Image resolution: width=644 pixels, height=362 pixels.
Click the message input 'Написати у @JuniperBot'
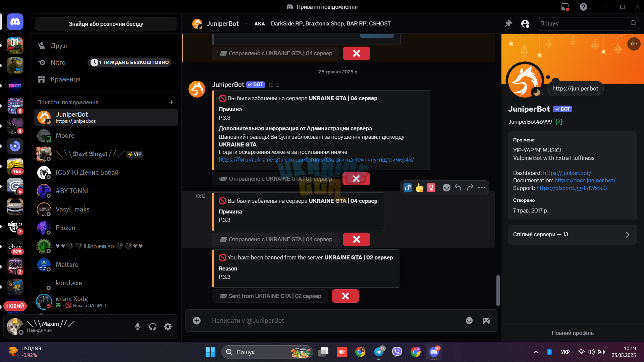tap(335, 321)
